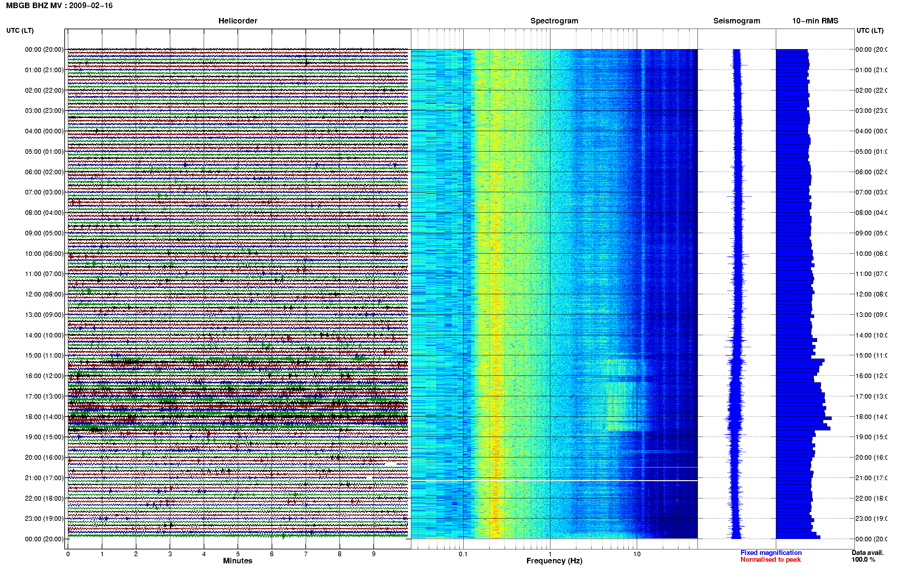The width and height of the screenshot is (924, 578).
Task: Select the left 21:00 (17:00) time label
Action: pyautogui.click(x=44, y=478)
